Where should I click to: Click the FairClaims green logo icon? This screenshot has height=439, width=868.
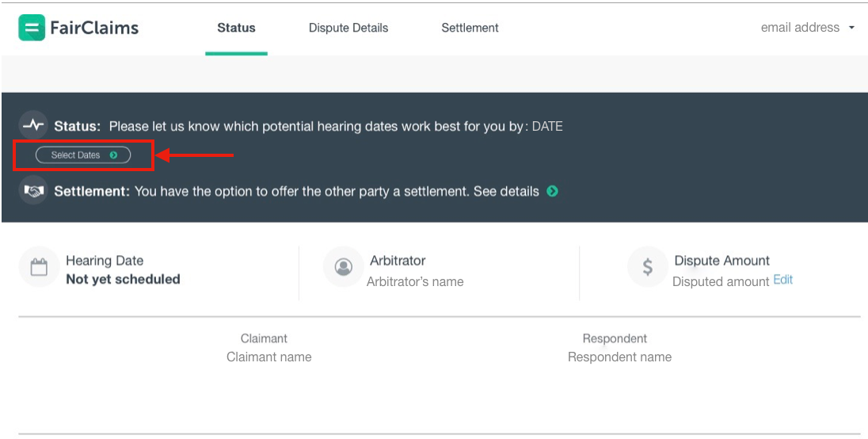click(x=32, y=28)
